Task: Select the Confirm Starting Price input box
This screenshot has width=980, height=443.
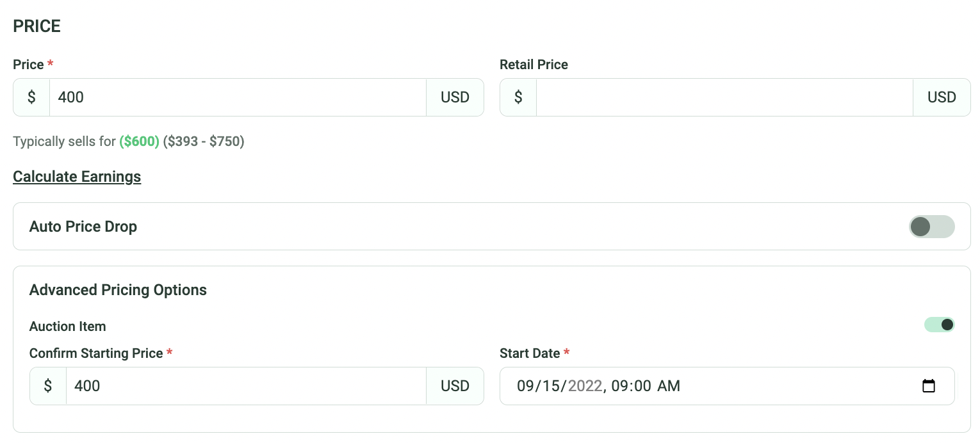Action: [245, 386]
